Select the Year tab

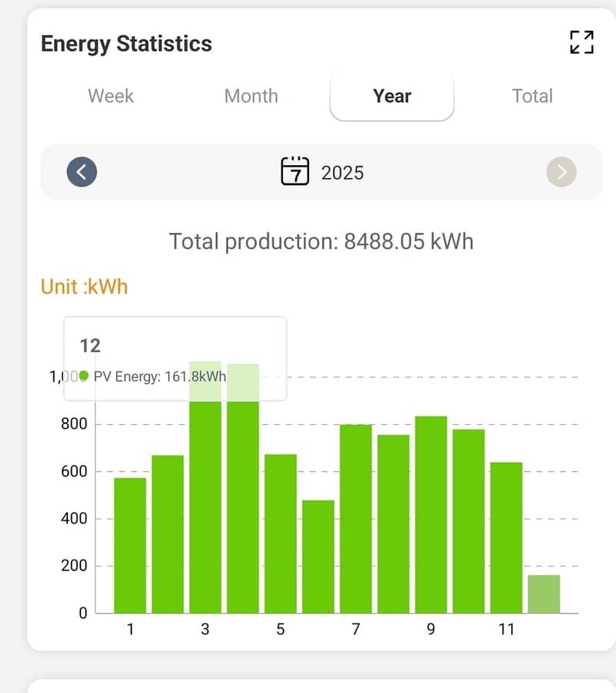coord(392,96)
